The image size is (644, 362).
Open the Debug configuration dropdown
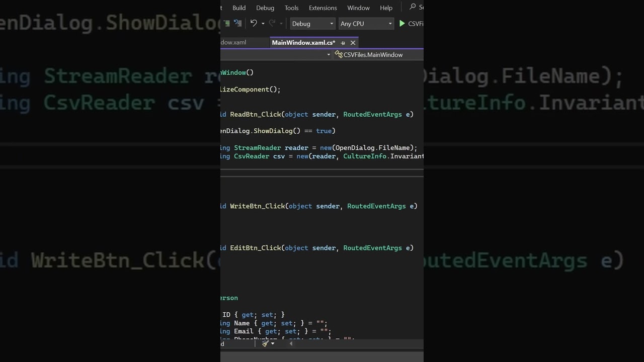pyautogui.click(x=312, y=24)
